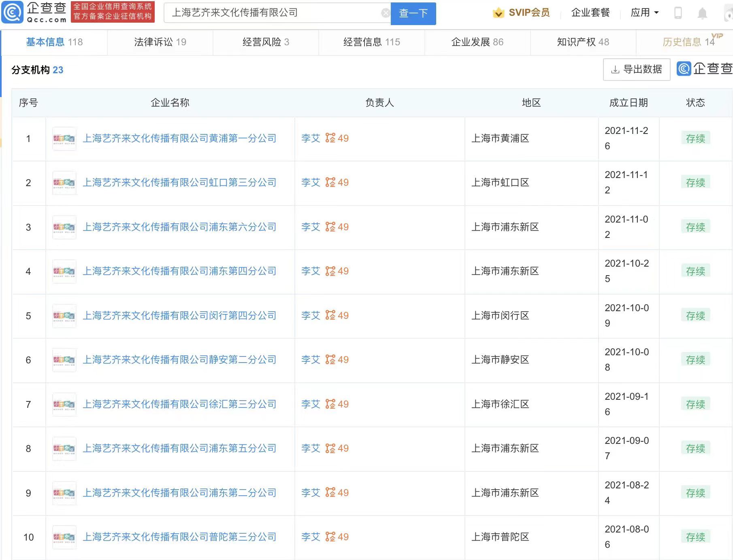Open 虹口第三分公司 company link
733x560 pixels.
[x=179, y=182]
